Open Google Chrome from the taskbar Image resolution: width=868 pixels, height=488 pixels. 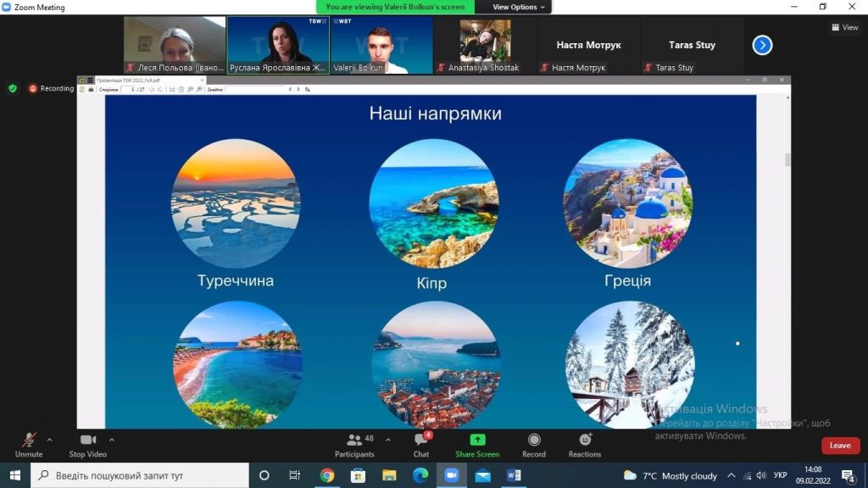coord(327,475)
